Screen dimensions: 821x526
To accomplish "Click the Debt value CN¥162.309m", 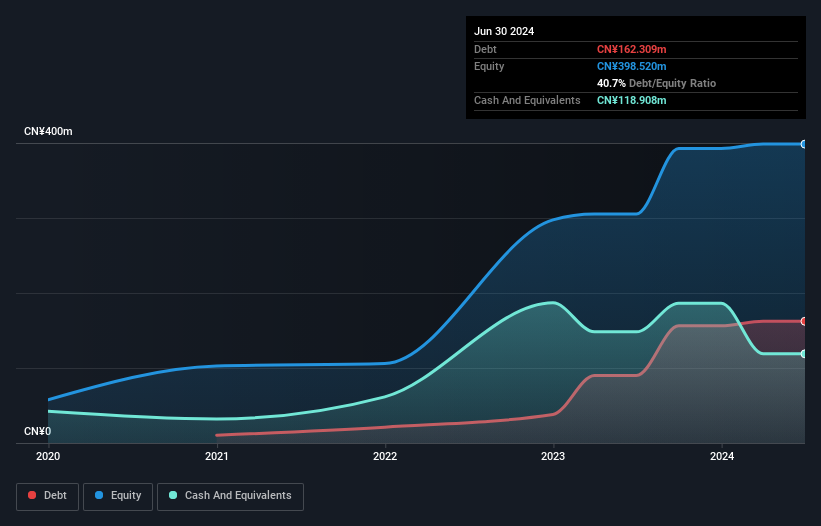I will [631, 49].
